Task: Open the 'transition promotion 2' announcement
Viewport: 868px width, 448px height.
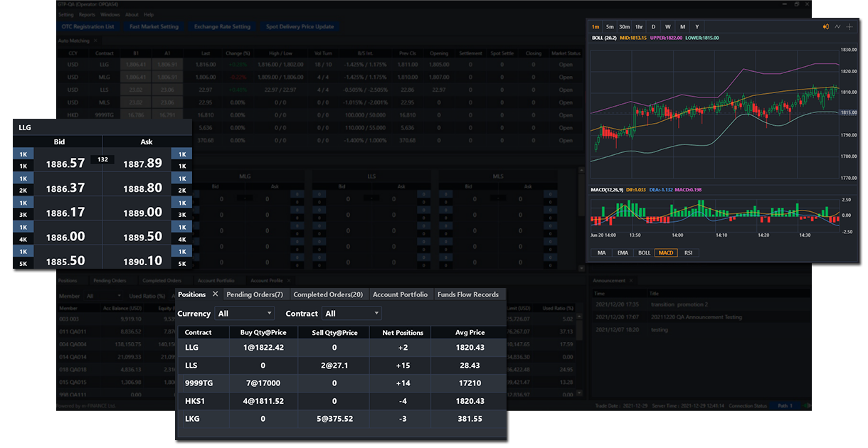Action: tap(679, 304)
